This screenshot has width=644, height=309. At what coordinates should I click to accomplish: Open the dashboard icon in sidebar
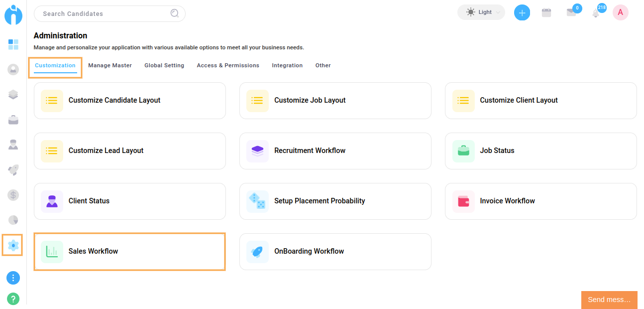click(x=13, y=45)
